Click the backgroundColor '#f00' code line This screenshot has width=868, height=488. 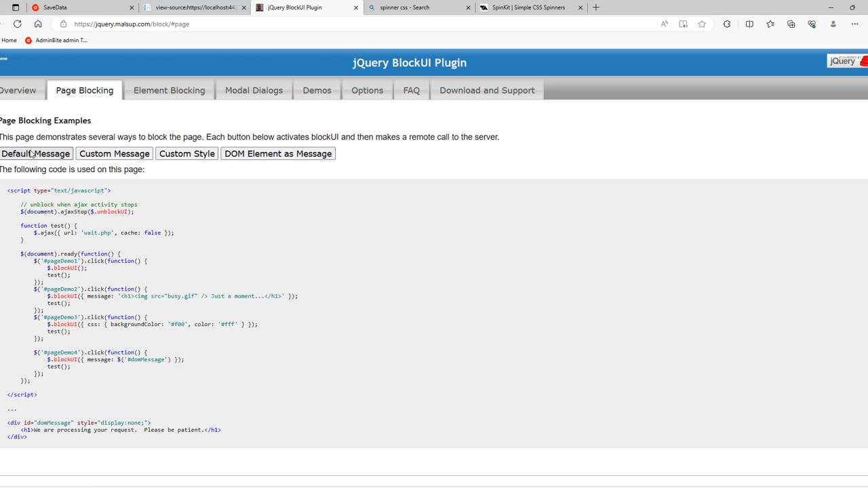153,324
